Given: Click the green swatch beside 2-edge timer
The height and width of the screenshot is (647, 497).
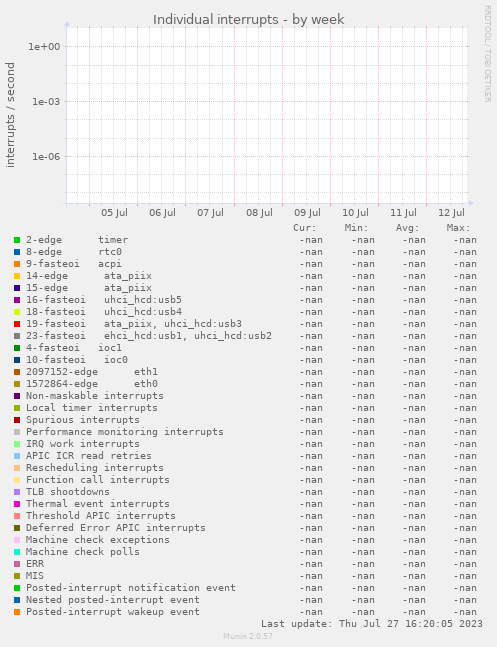Looking at the screenshot, I should point(17,240).
